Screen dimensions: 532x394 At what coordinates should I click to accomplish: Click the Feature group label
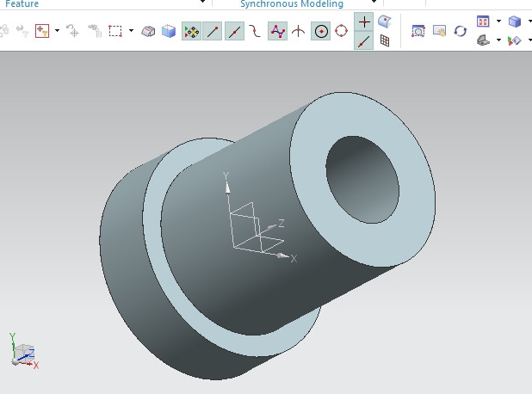(x=22, y=3)
